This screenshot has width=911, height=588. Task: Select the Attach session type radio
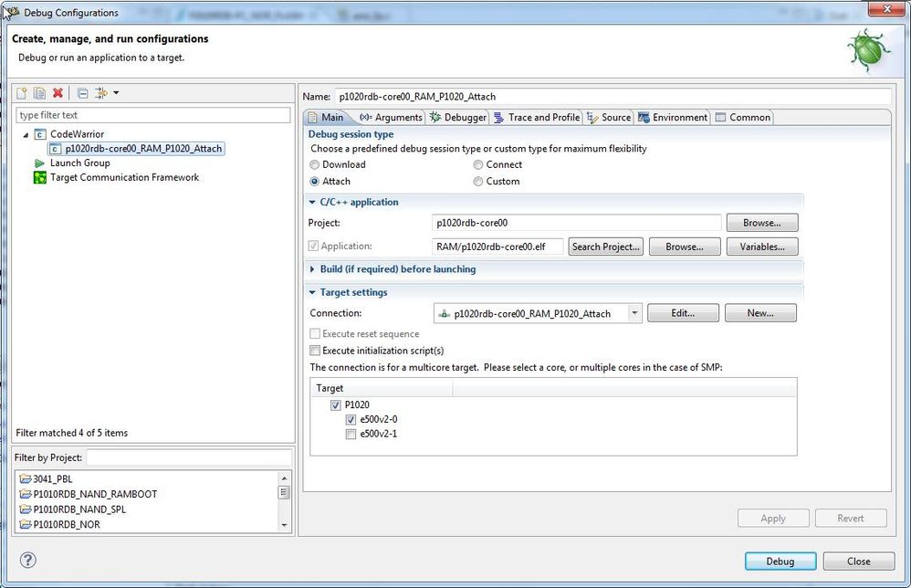(x=314, y=182)
